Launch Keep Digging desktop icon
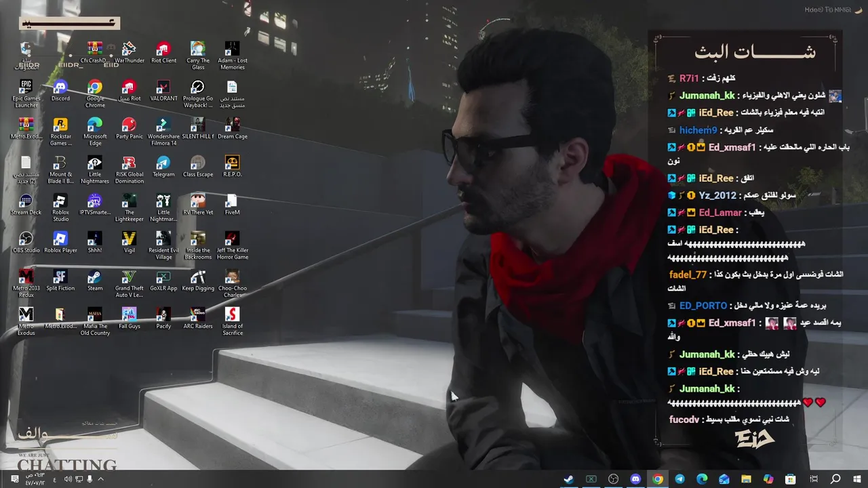Image resolution: width=868 pixels, height=488 pixels. (x=198, y=281)
